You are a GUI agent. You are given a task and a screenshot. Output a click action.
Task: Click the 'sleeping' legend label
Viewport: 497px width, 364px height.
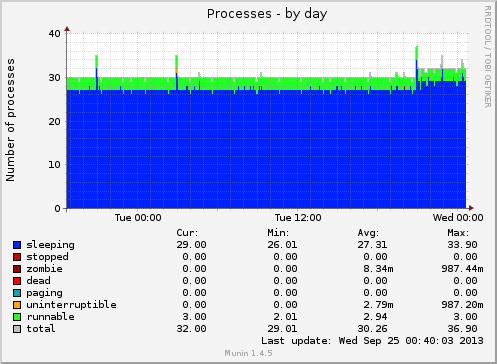pyautogui.click(x=51, y=245)
